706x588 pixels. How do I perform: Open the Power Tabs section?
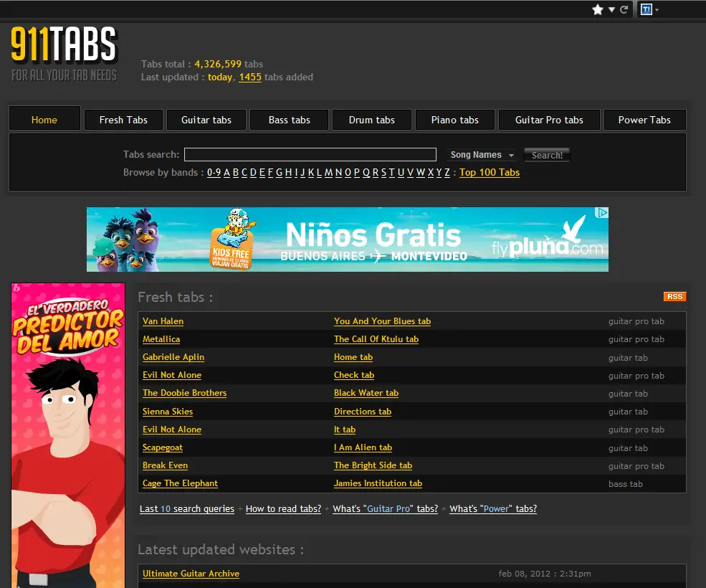(644, 120)
